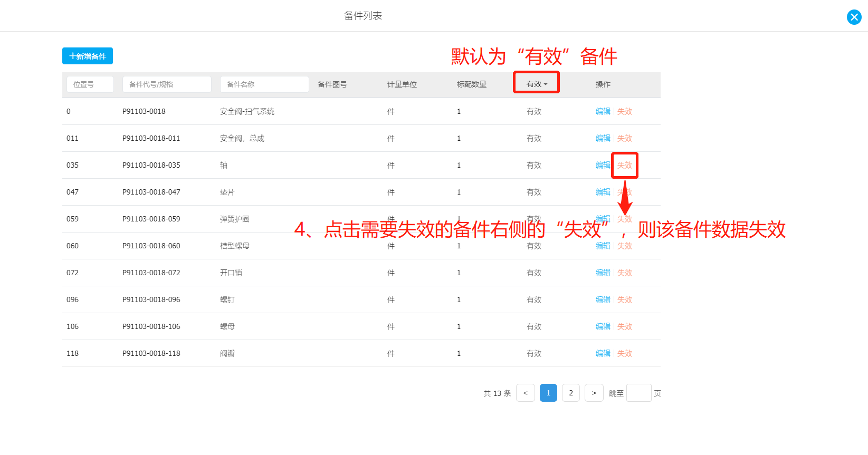Click 失效 for 螺钉 row 096
This screenshot has height=455, width=868.
625,299
